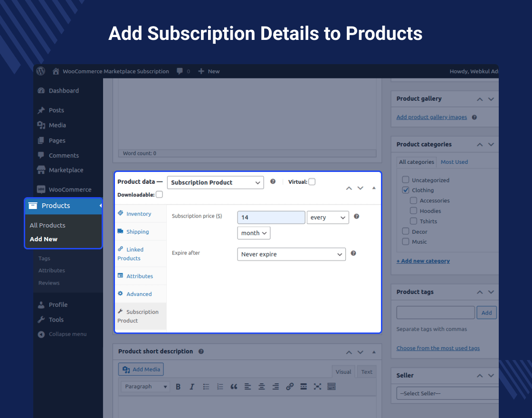Image resolution: width=532 pixels, height=418 pixels.
Task: Tick the Downloadable checkbox
Action: (159, 194)
